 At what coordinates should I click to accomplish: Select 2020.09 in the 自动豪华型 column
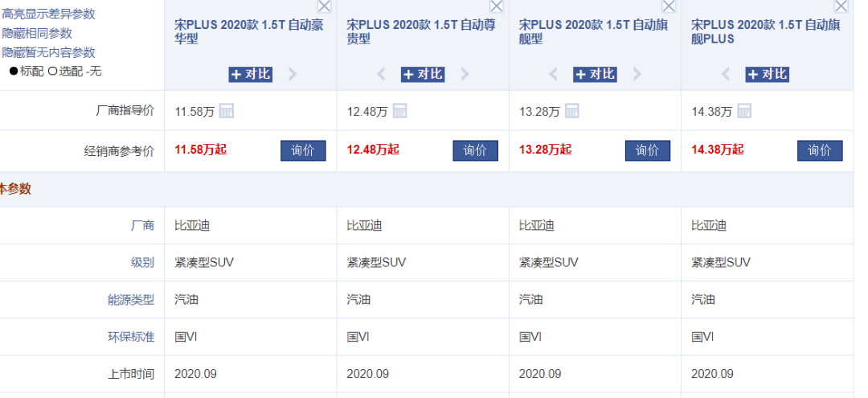(195, 374)
